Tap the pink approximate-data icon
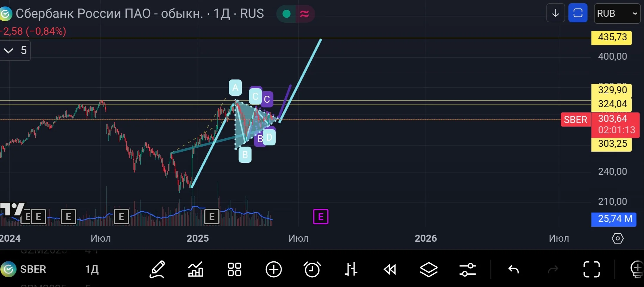The image size is (644, 287). (305, 14)
